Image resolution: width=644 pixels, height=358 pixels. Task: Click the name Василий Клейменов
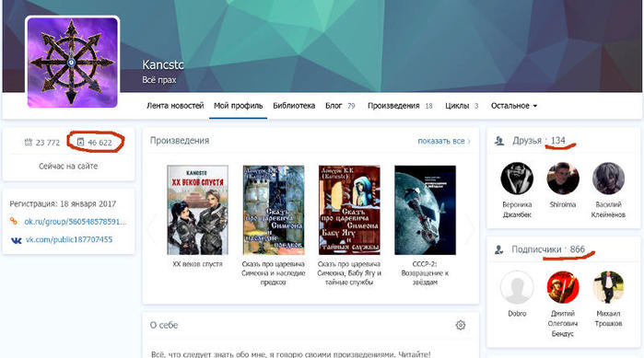608,210
